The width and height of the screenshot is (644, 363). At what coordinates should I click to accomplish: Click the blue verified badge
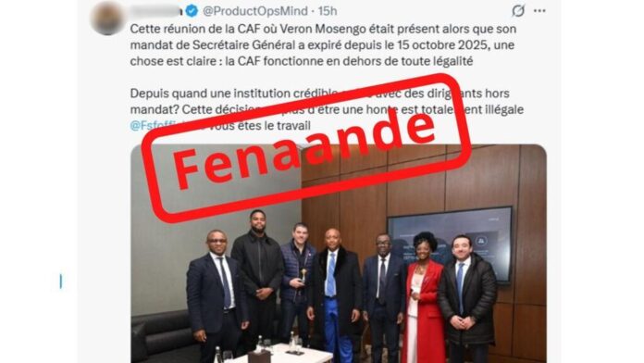click(192, 11)
